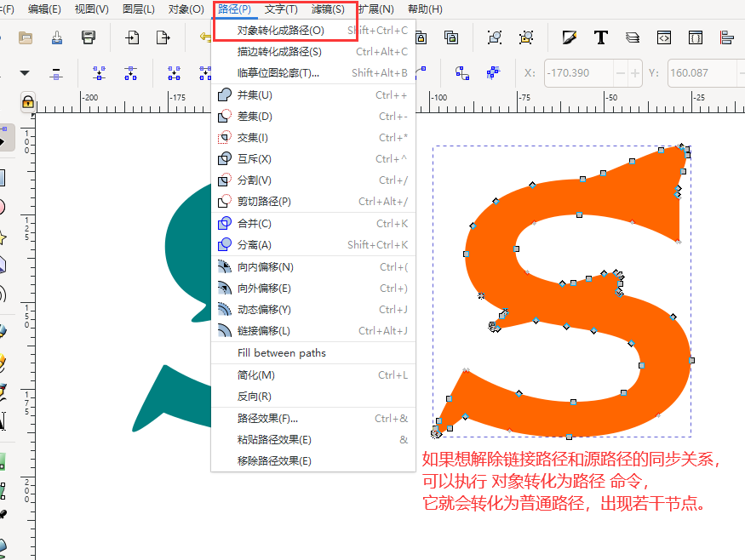Click the Y coordinate input field
Screen dimensions: 745x560
click(x=703, y=73)
